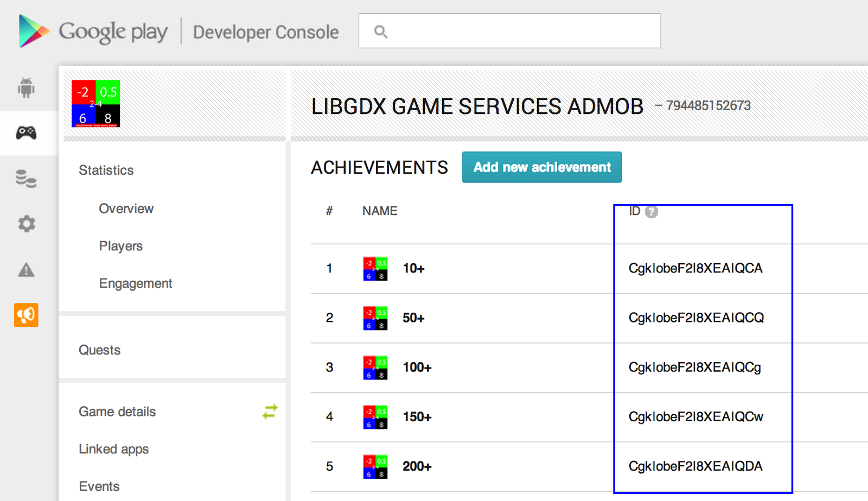Select Overview under Statistics
The width and height of the screenshot is (868, 501).
[126, 208]
